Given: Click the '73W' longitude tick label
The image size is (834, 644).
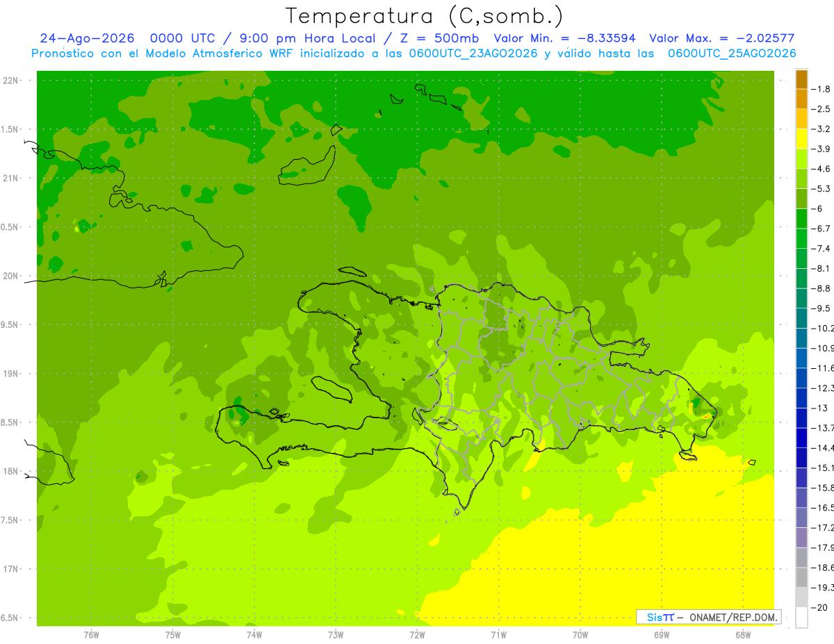Looking at the screenshot, I should pos(336,635).
